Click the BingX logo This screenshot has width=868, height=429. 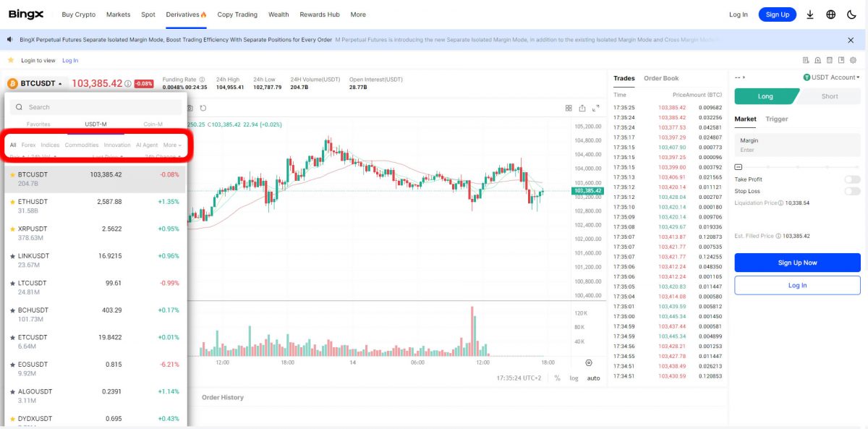(27, 14)
